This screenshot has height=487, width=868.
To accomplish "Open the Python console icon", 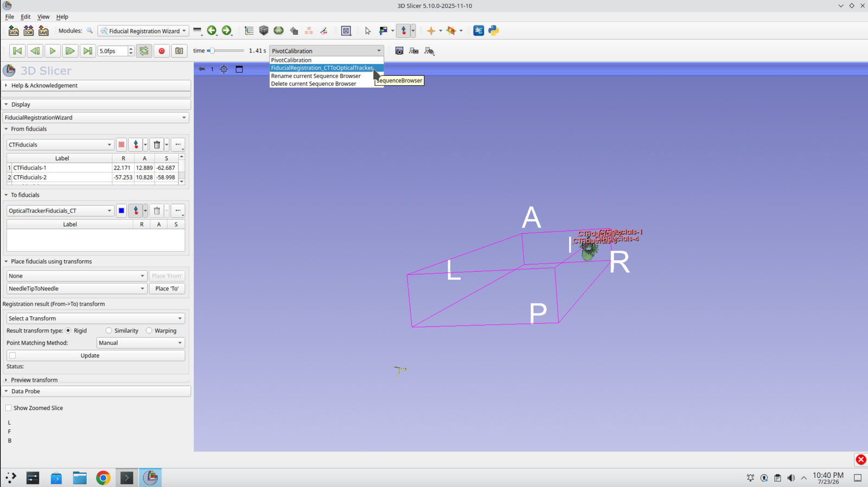I will (494, 31).
